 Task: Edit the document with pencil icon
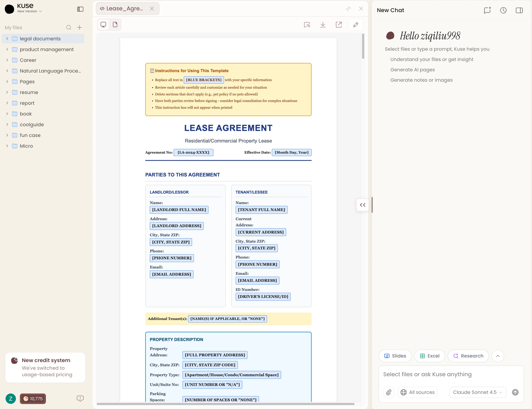(356, 25)
